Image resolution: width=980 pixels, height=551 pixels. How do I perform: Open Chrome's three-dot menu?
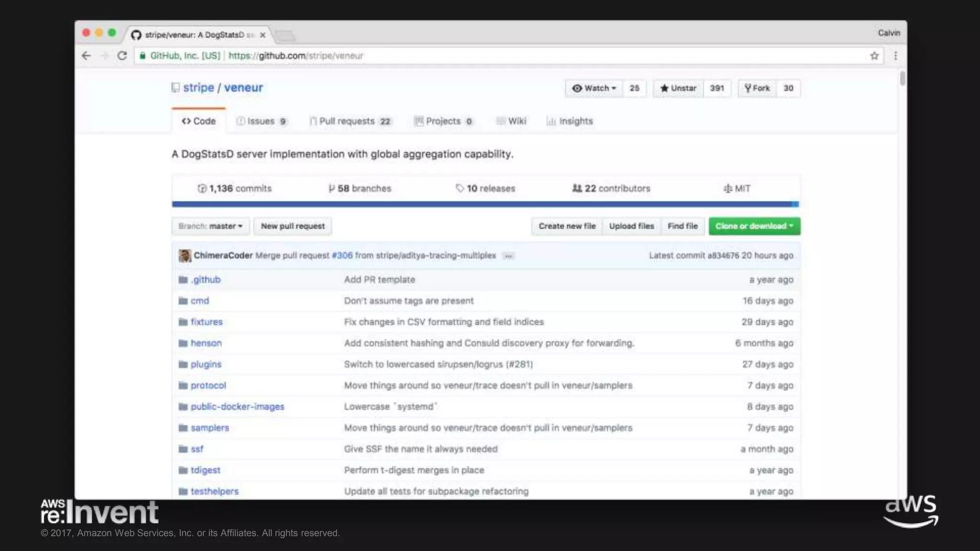tap(895, 56)
